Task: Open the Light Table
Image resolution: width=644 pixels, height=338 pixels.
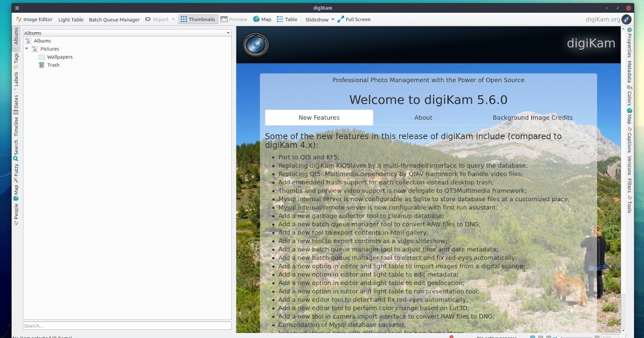Action: point(71,19)
